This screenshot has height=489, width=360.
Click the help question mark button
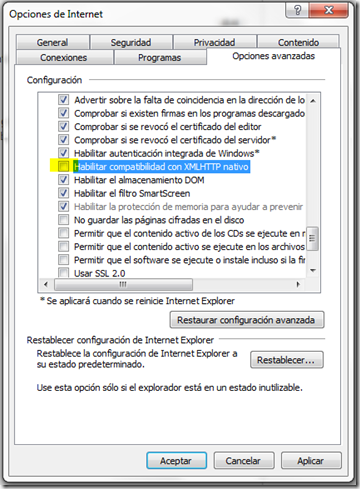(x=297, y=11)
